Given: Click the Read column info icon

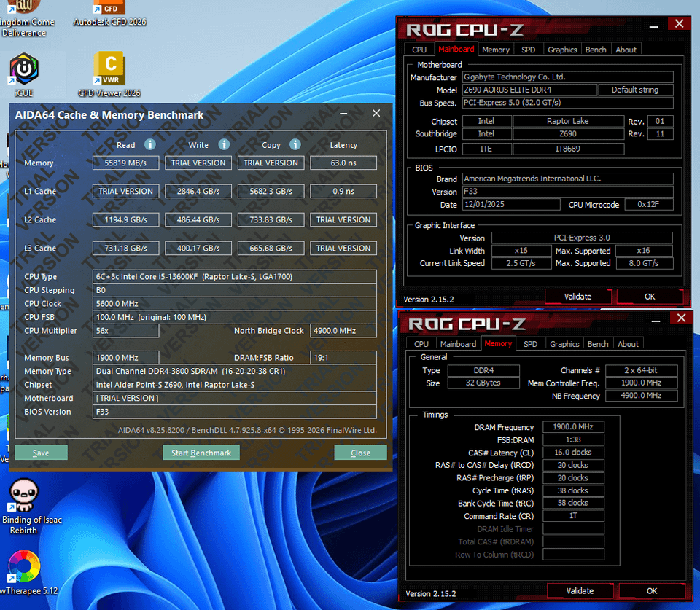Looking at the screenshot, I should [x=150, y=144].
